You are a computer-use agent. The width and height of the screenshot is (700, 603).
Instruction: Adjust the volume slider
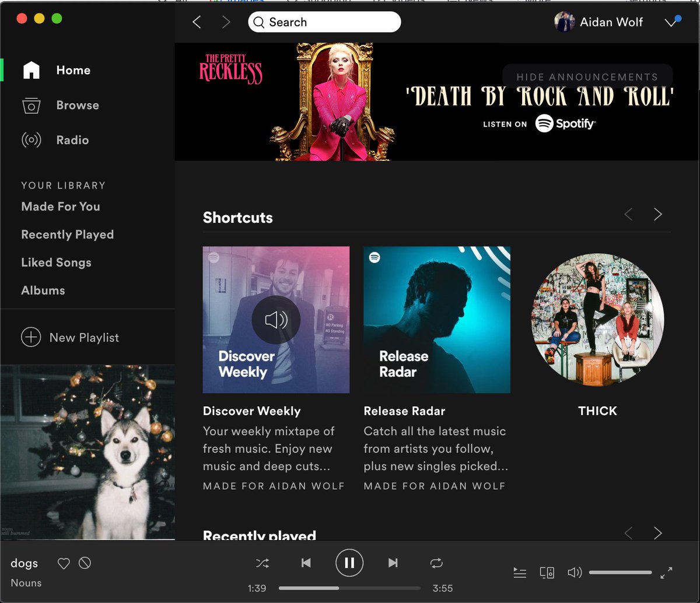[x=620, y=573]
